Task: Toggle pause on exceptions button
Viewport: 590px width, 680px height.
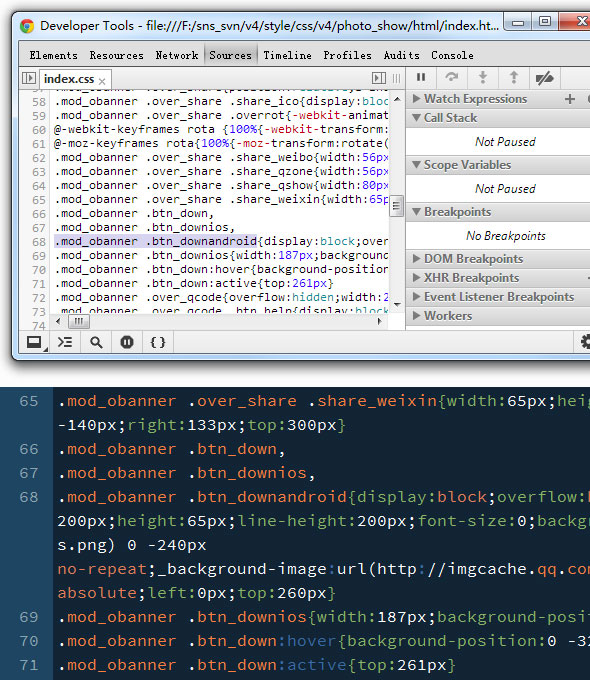Action: pyautogui.click(x=127, y=342)
